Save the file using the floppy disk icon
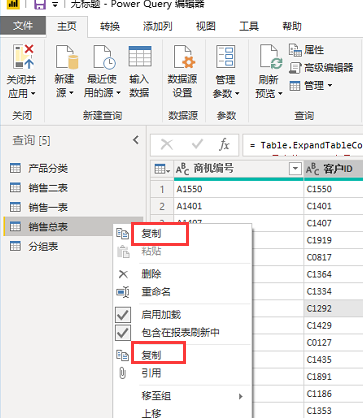 coord(40,5)
